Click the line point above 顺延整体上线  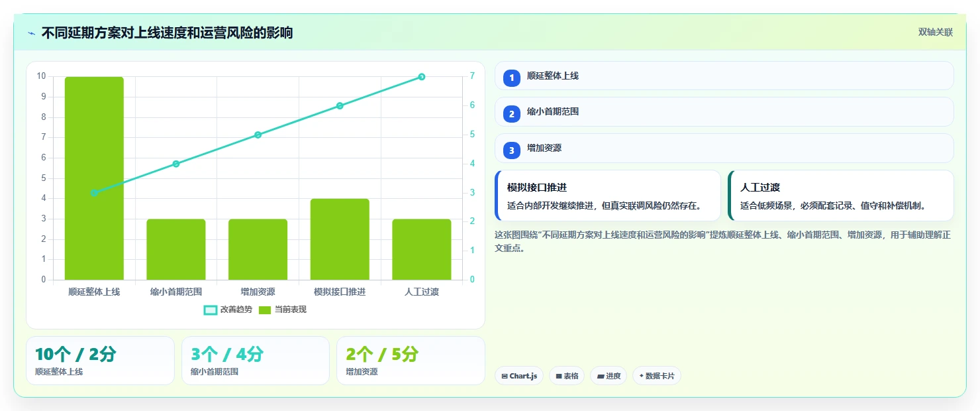tap(94, 193)
